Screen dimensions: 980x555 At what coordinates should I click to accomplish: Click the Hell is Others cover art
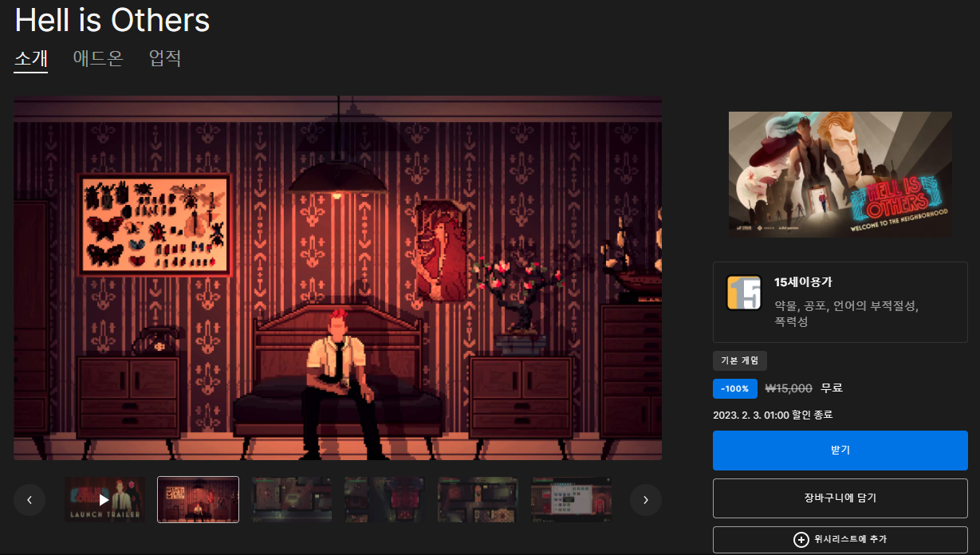click(x=840, y=175)
